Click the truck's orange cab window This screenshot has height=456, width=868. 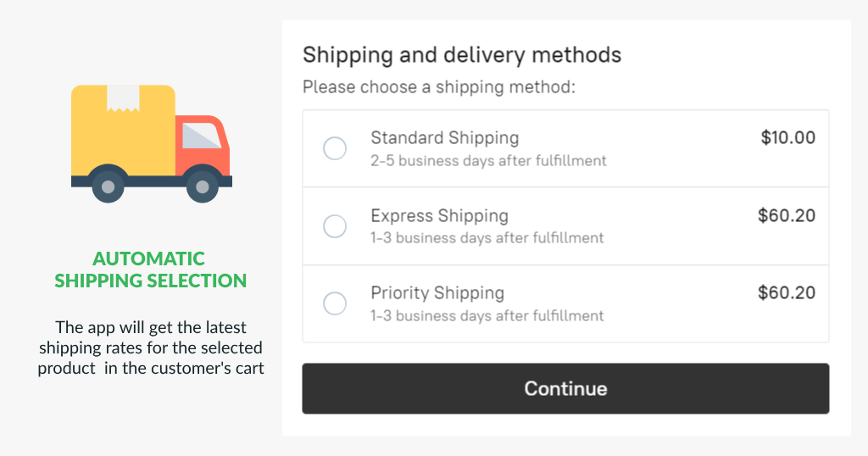click(x=202, y=137)
